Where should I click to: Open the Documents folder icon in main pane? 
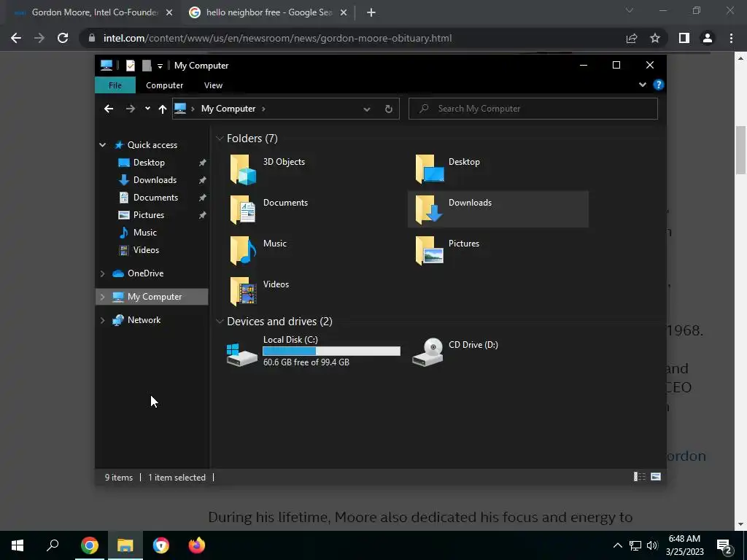[x=244, y=210]
